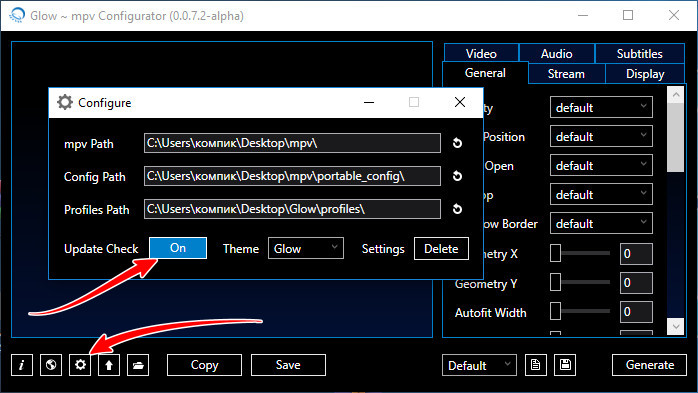
Task: Switch to the Audio tab
Action: click(556, 53)
